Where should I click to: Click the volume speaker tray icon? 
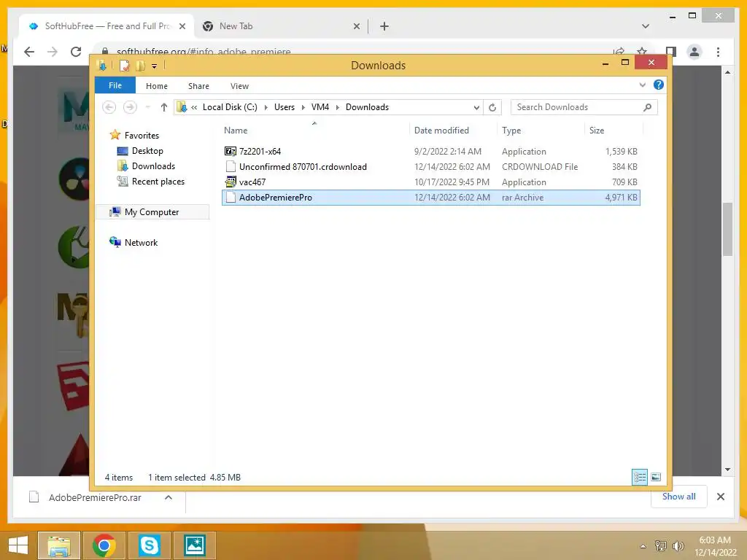678,546
